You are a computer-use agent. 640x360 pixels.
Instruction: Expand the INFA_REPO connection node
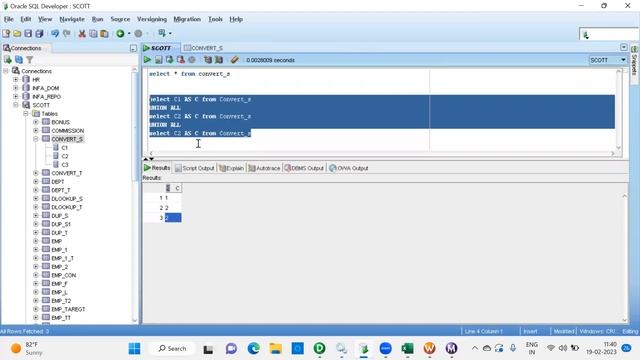point(16,97)
